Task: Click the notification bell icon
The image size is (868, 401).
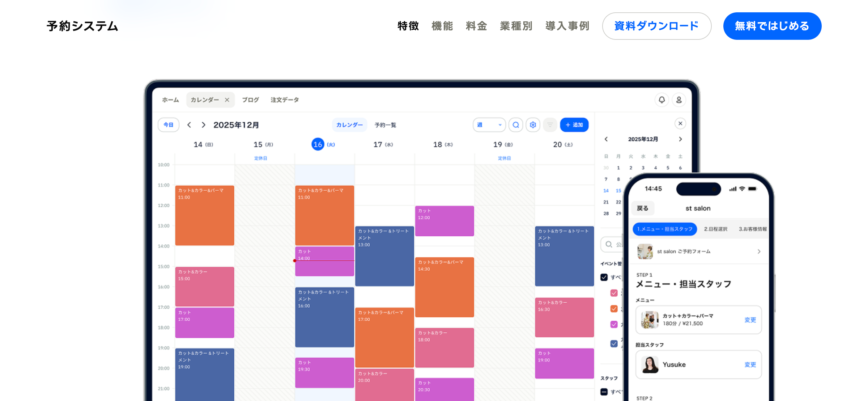Action: (661, 100)
